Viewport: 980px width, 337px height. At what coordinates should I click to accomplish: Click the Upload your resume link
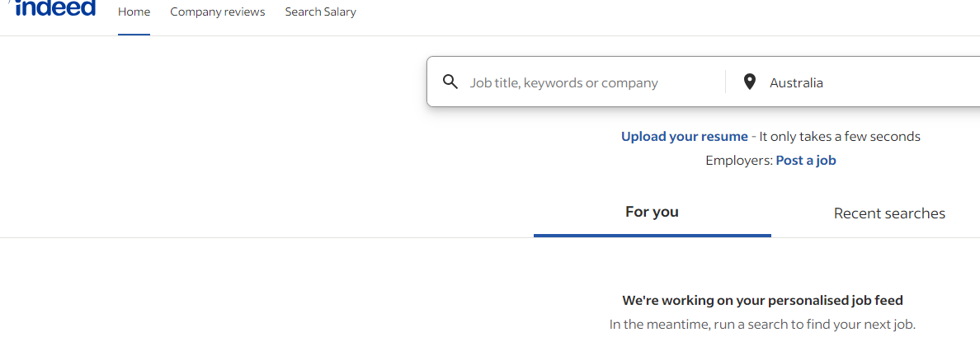(684, 137)
